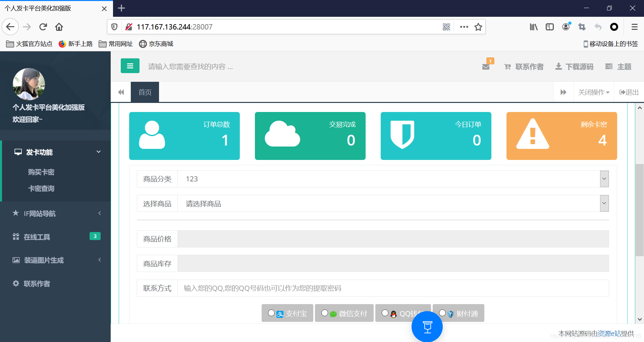This screenshot has width=644, height=342.
Task: Select the QQ钱包 payment radio button
Action: pyautogui.click(x=385, y=313)
